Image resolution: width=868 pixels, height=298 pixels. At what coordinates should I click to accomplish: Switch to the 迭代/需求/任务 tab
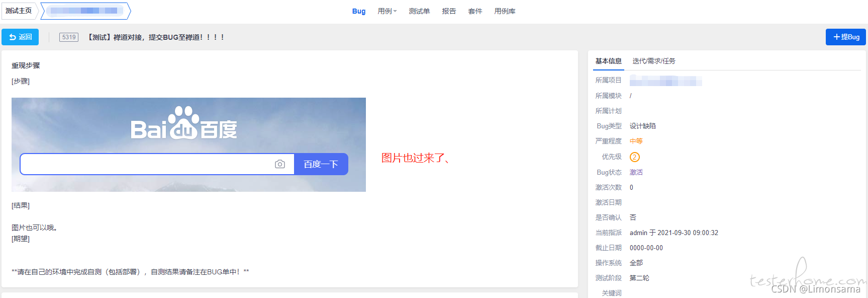click(x=654, y=61)
